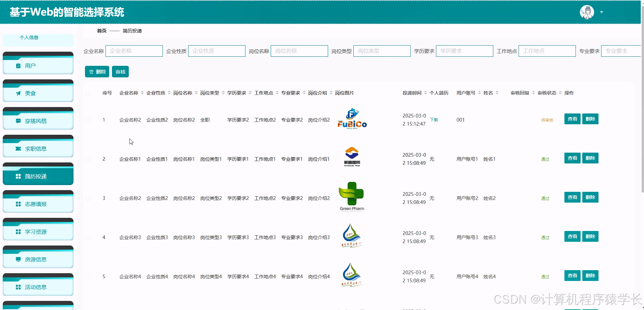Click the 审核 toolbar button

[x=120, y=72]
